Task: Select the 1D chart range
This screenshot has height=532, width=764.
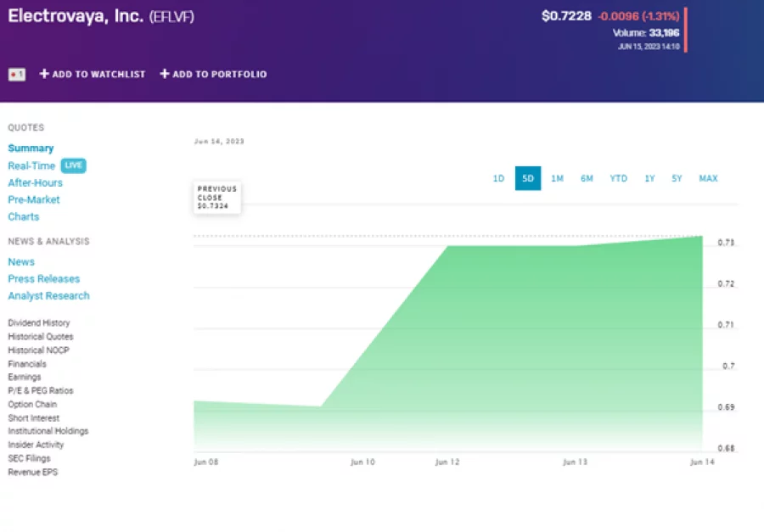Action: click(498, 178)
